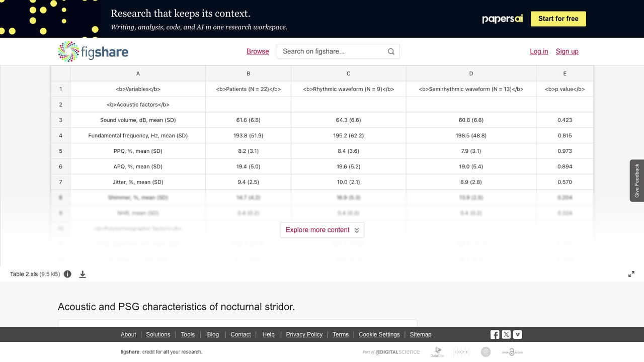Select column A header in the table
This screenshot has width=644, height=362.
pos(138,73)
